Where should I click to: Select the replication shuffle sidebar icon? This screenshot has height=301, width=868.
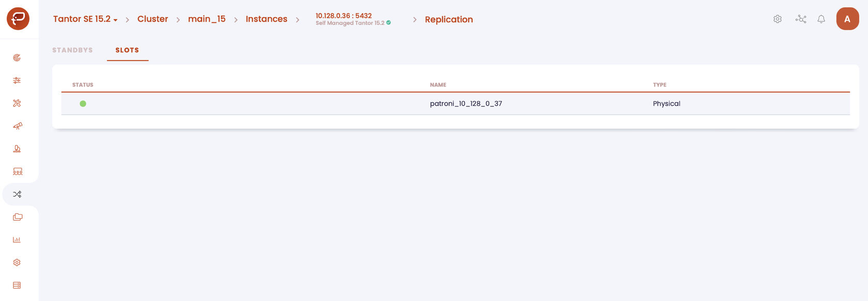point(17,194)
